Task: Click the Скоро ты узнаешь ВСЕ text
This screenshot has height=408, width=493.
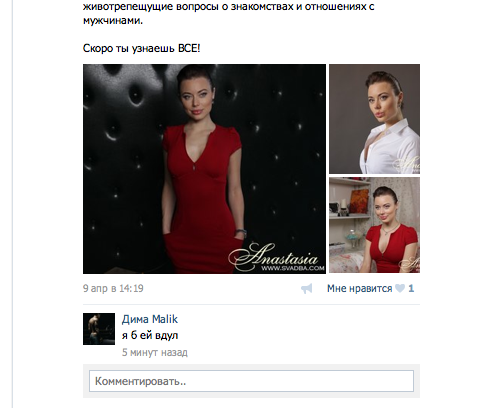Action: click(x=142, y=48)
